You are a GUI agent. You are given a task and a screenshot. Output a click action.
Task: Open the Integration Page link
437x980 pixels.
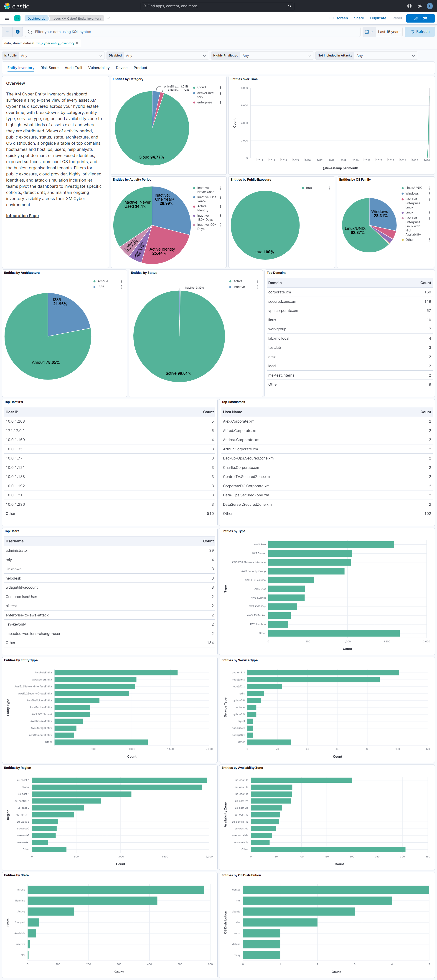[23, 216]
